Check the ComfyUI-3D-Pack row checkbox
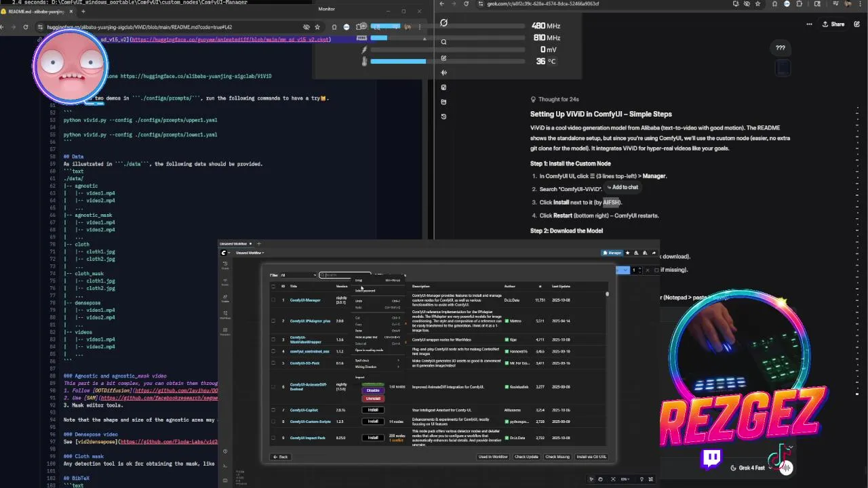The height and width of the screenshot is (488, 868). (x=273, y=363)
